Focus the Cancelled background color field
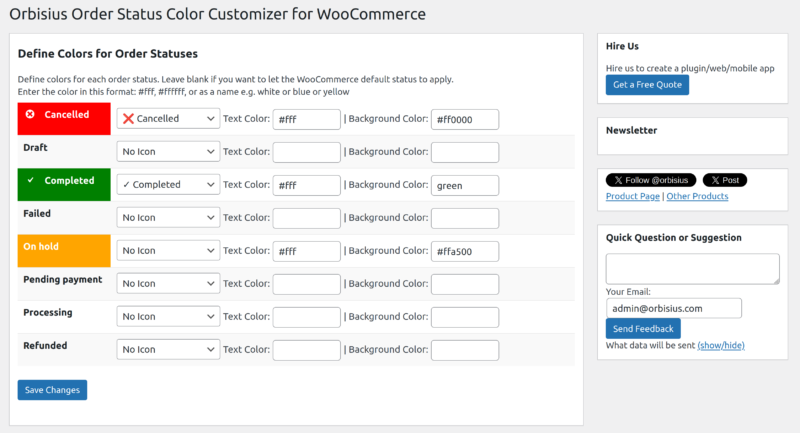The image size is (800, 433). coord(465,119)
